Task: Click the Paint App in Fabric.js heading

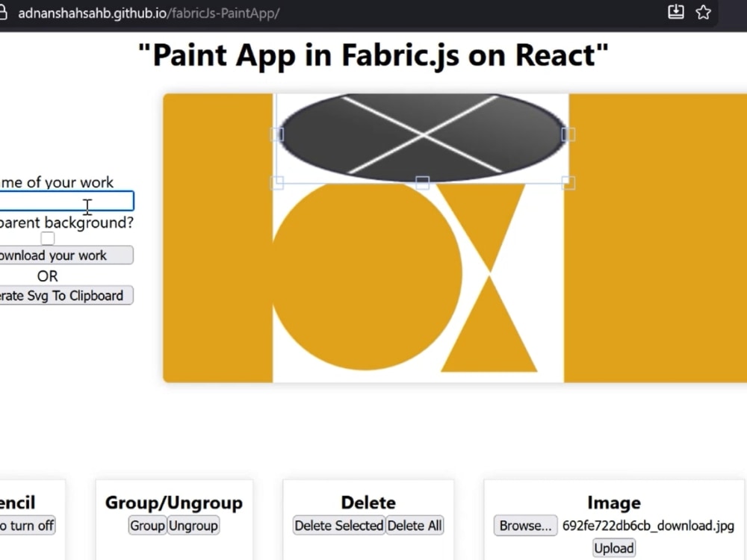Action: [373, 56]
